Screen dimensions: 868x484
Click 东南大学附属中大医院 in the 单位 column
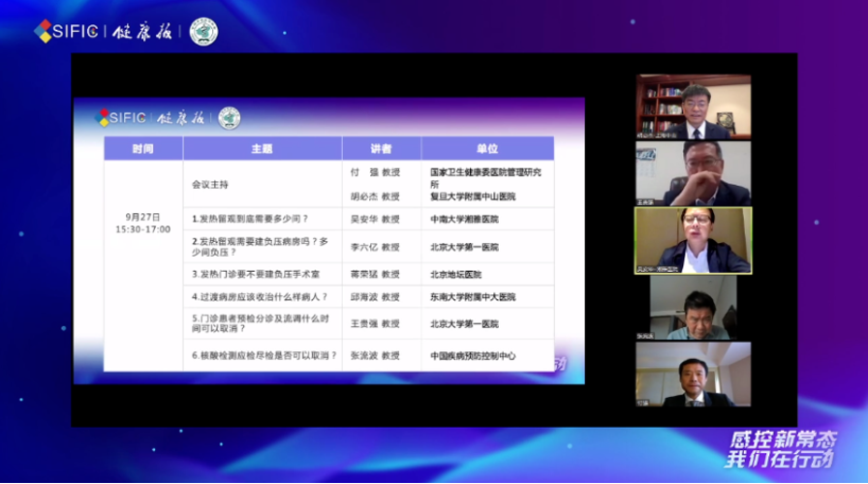[473, 297]
